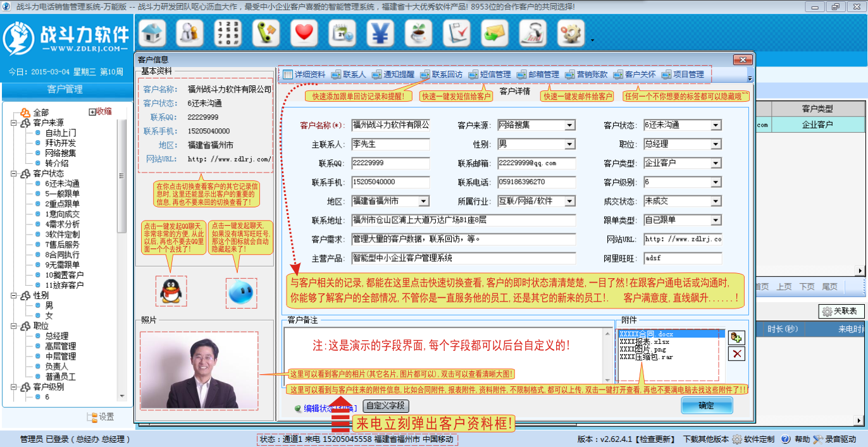Select the 网络搜集 tree item
The height and width of the screenshot is (447, 868).
click(61, 153)
